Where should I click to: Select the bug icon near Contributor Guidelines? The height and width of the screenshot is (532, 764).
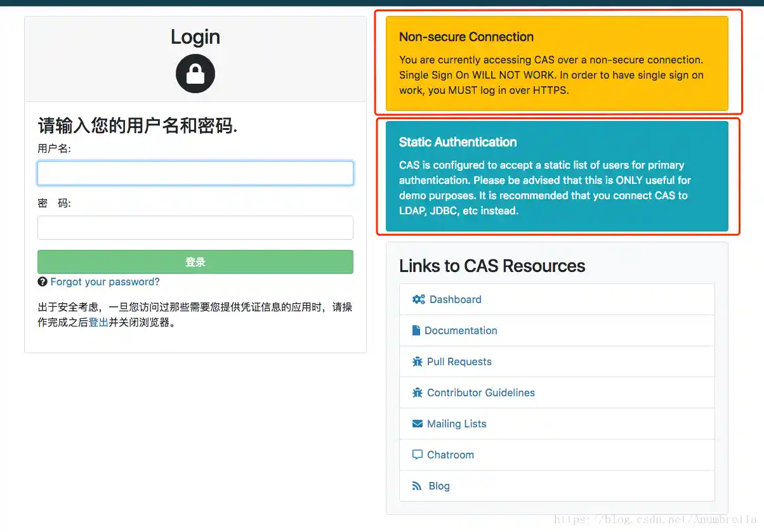(418, 393)
